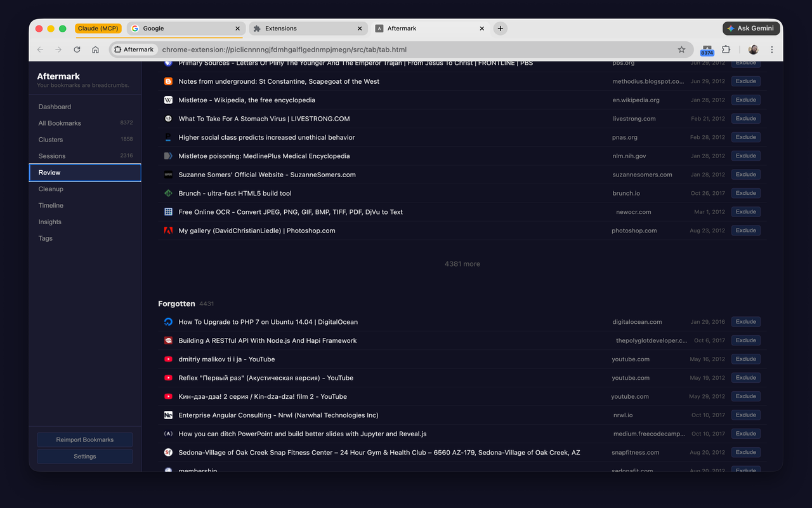The width and height of the screenshot is (812, 508).
Task: Close the Extensions tab
Action: tap(360, 29)
